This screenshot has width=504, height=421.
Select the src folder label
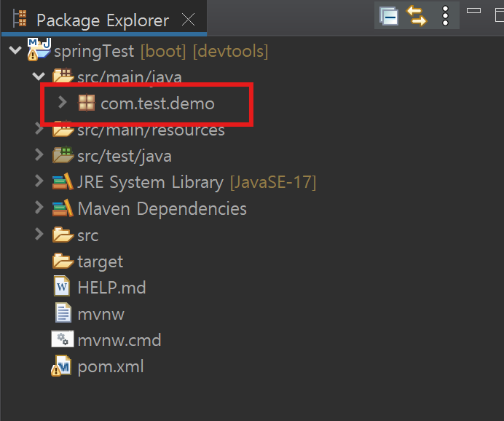click(87, 236)
